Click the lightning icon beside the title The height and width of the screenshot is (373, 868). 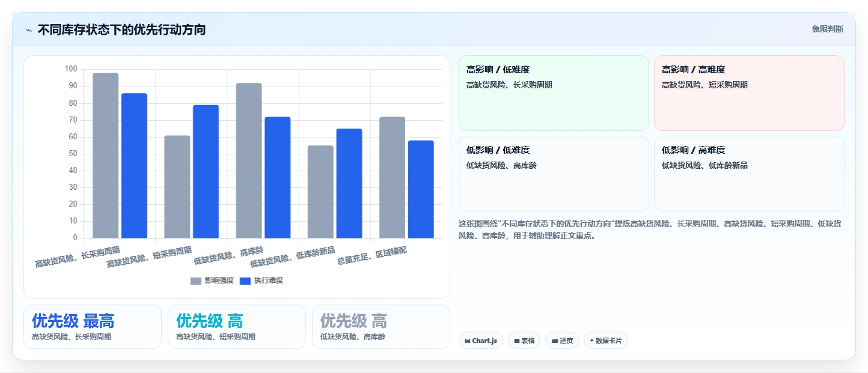click(x=28, y=30)
